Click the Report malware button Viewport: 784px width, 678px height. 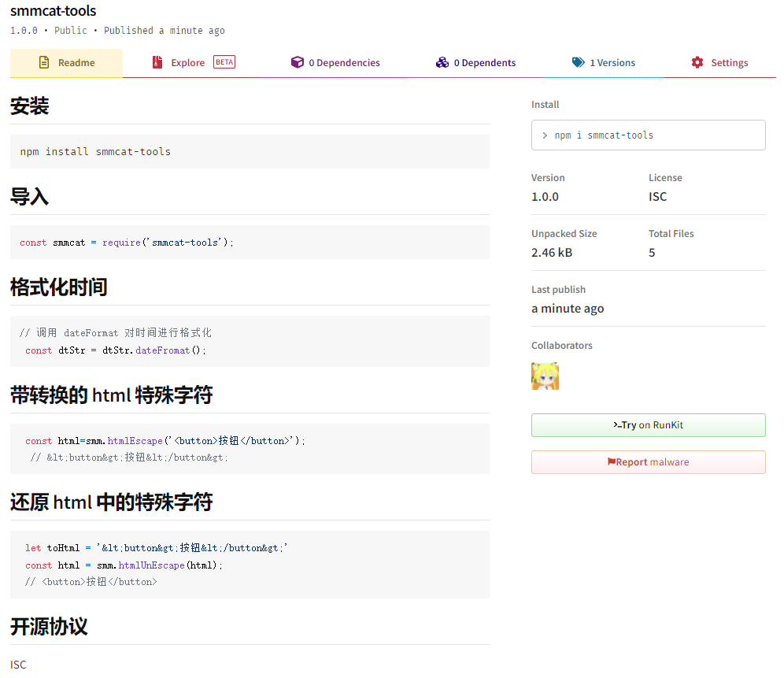(648, 462)
